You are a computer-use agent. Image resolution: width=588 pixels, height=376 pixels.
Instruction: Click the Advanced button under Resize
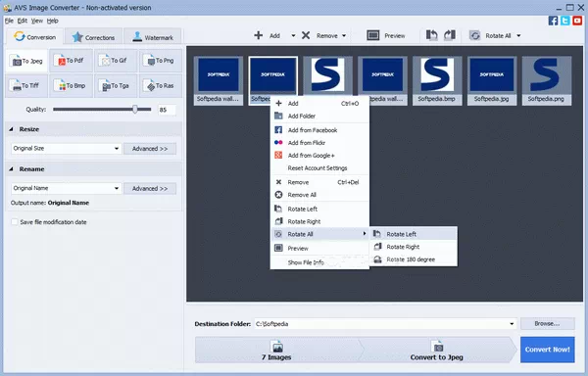(x=150, y=149)
